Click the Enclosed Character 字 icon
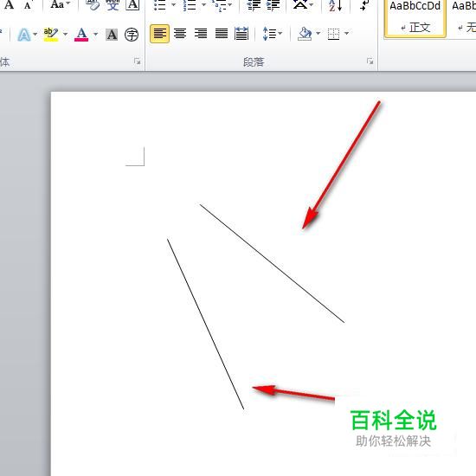The image size is (476, 476). point(132,35)
